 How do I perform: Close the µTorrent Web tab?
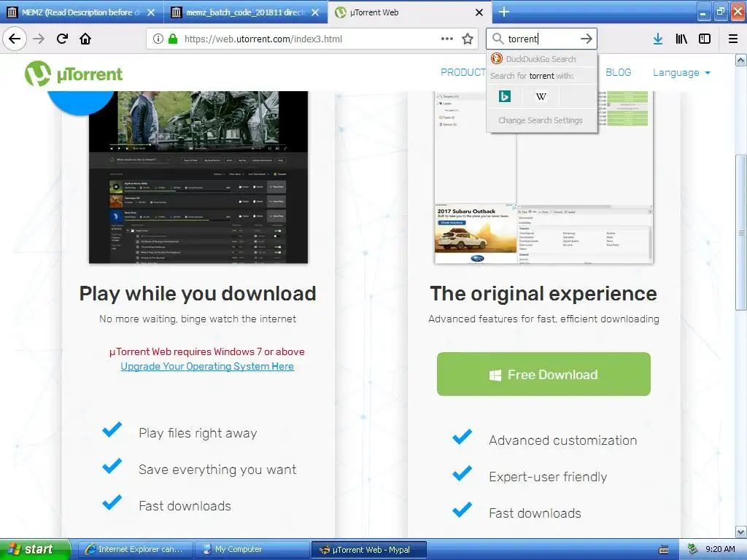point(479,12)
